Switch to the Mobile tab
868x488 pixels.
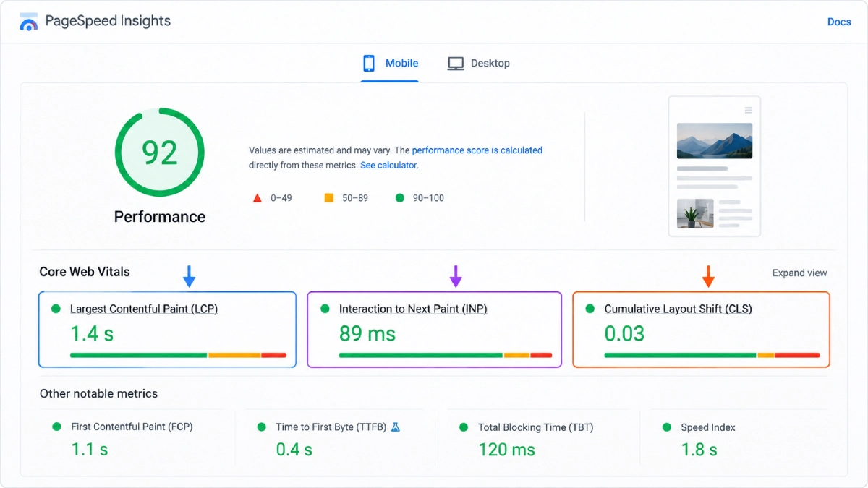coord(390,64)
